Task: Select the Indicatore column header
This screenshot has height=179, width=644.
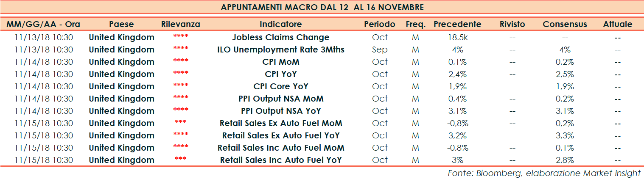Action: pyautogui.click(x=281, y=24)
